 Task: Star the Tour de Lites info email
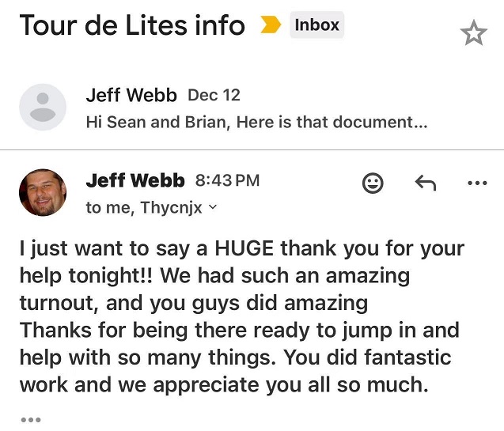pyautogui.click(x=473, y=34)
